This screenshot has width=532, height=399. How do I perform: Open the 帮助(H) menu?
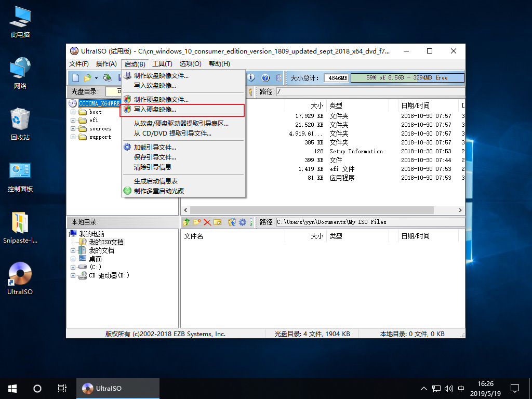coord(219,64)
